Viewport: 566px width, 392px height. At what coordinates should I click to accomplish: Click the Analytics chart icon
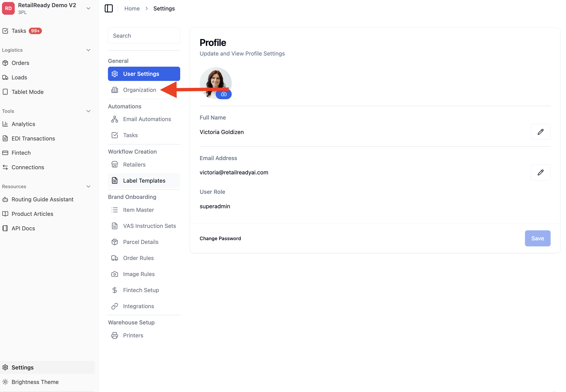5,124
